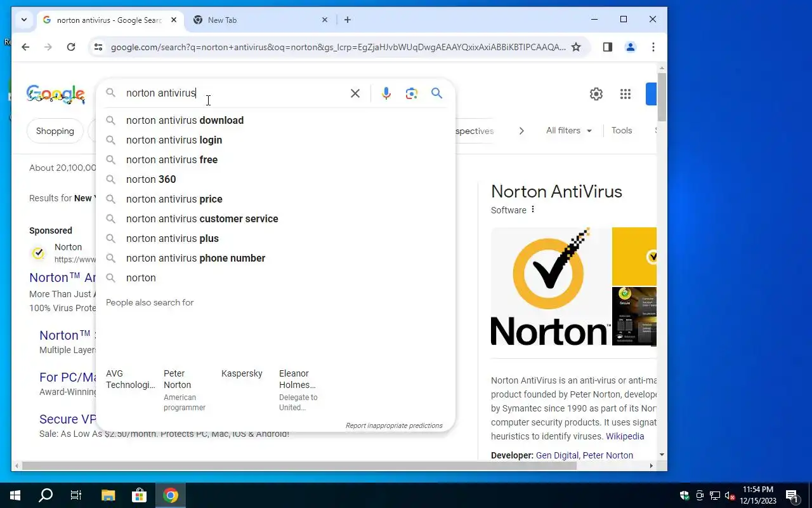Click the blue search magnifier button
This screenshot has width=812, height=508.
click(x=436, y=93)
